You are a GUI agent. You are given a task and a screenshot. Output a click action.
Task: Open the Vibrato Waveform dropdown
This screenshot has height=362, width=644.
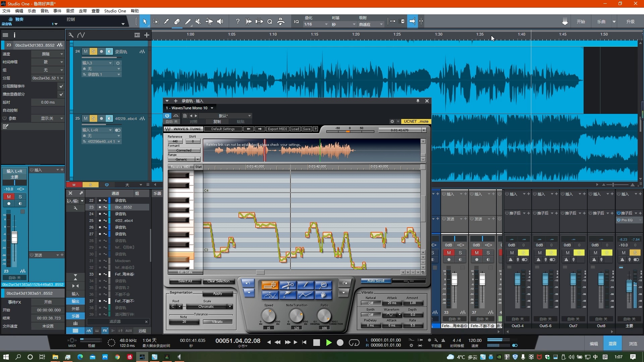coord(392,315)
